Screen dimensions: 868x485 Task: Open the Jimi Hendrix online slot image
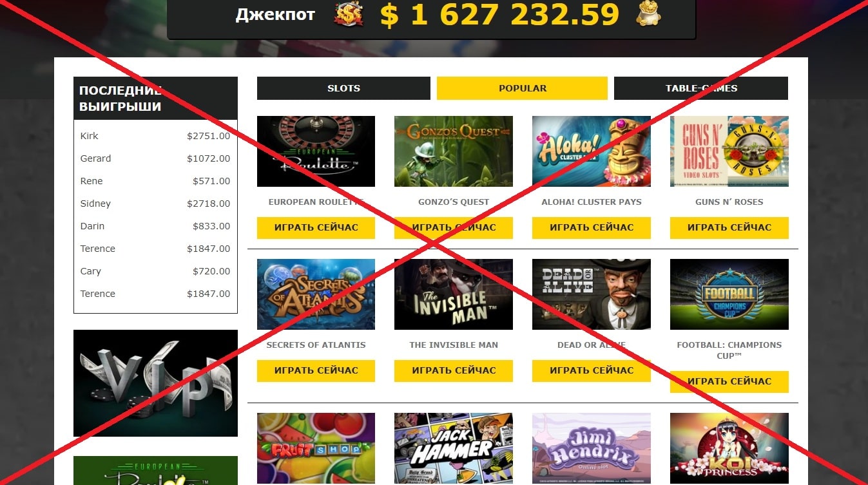(592, 449)
